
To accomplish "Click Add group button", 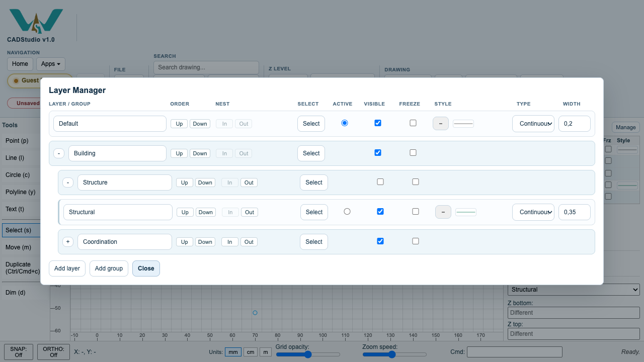I will coord(109,268).
